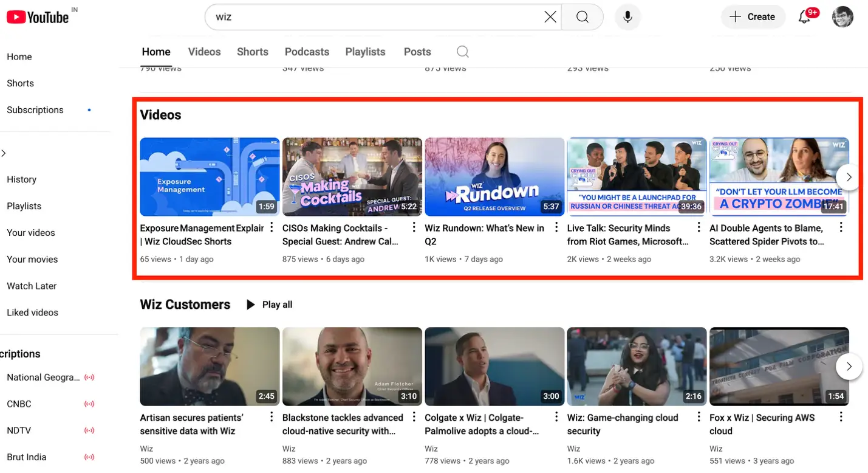Image resolution: width=868 pixels, height=473 pixels.
Task: Open CISOs Making Cocktails thumbnail
Action: click(352, 177)
